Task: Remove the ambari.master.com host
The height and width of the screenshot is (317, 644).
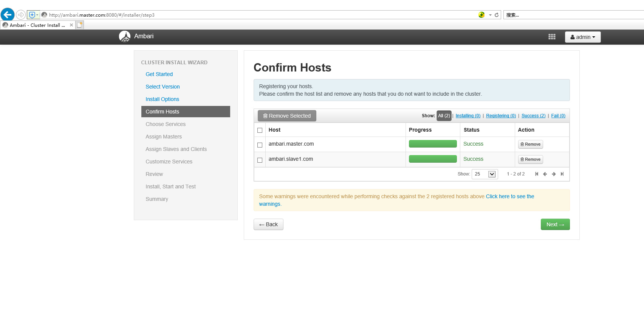Action: point(530,144)
